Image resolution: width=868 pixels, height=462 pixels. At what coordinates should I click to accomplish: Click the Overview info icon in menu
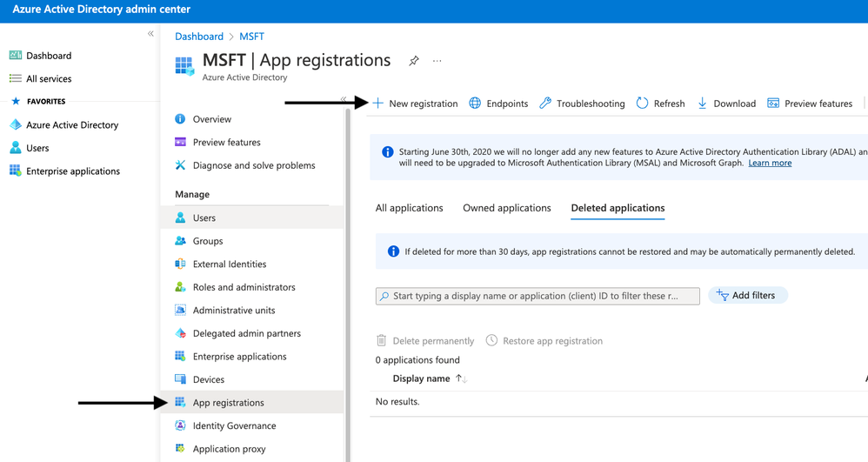(x=180, y=118)
